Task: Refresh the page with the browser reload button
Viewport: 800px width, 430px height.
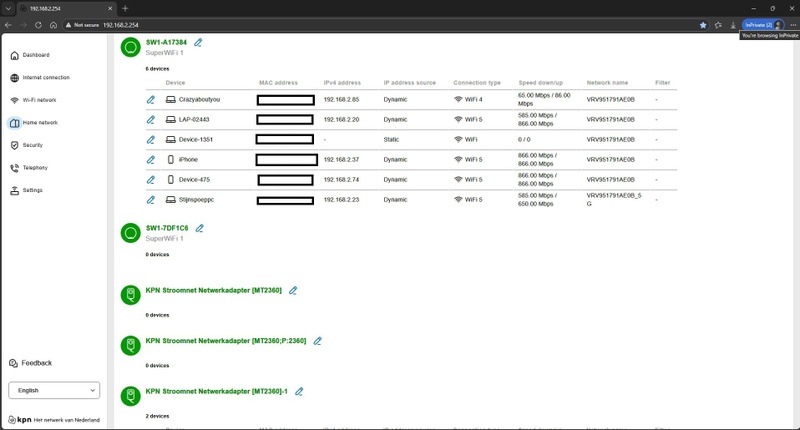Action: point(38,25)
